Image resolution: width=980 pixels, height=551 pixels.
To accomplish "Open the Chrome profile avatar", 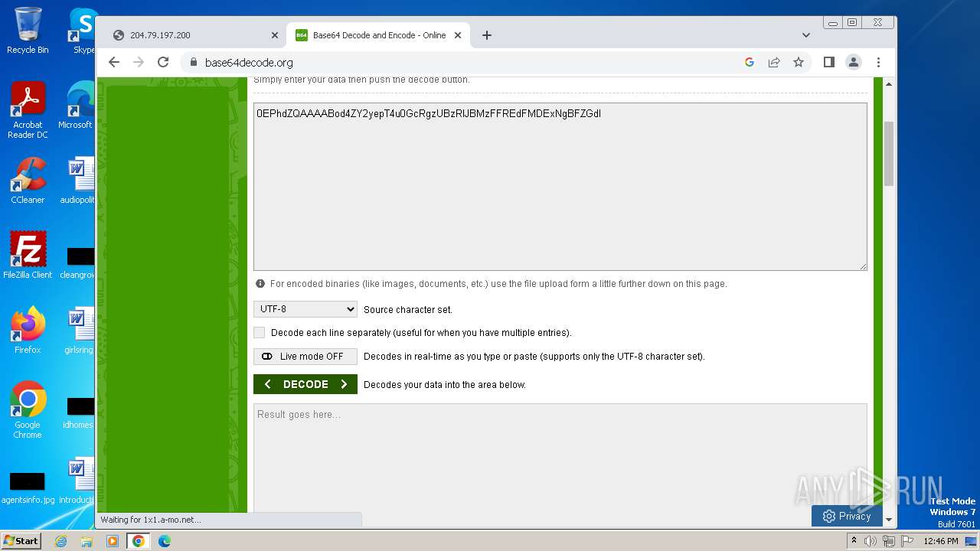I will click(x=854, y=62).
